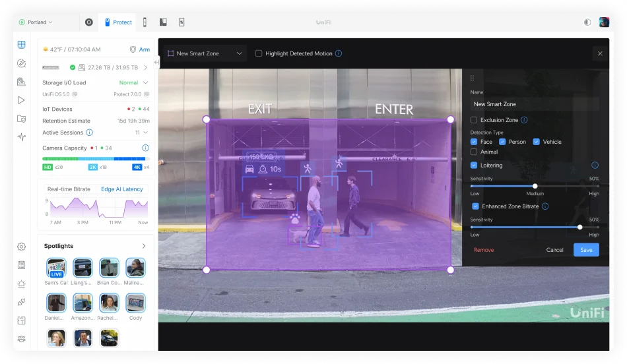Expand the Active Sessions list
Screen dimensions: 627x364
pos(146,133)
